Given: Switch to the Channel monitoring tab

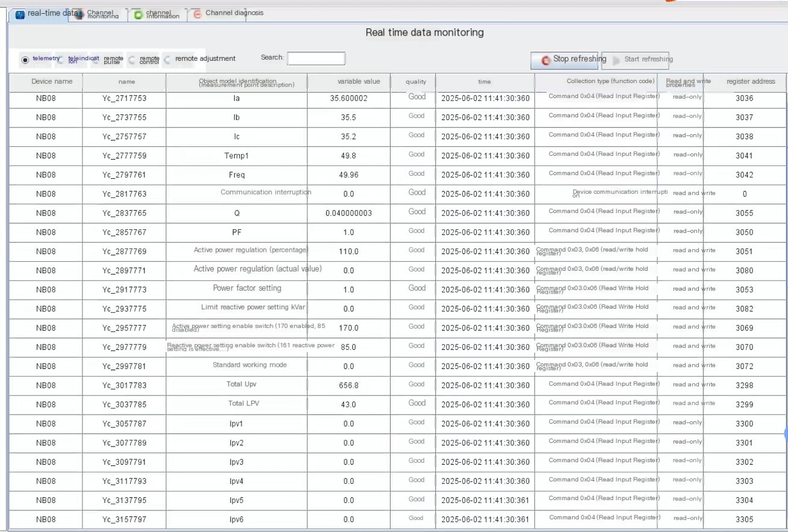Looking at the screenshot, I should pos(98,14).
